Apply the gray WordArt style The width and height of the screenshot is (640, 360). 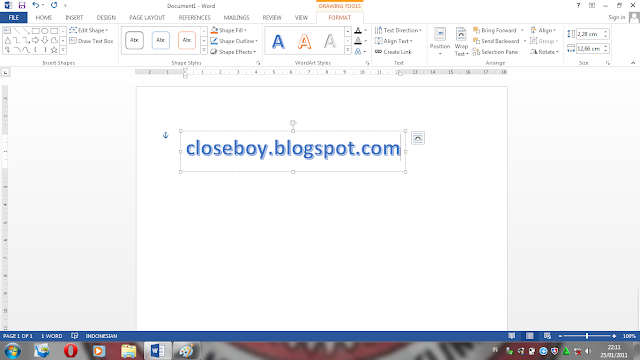330,41
